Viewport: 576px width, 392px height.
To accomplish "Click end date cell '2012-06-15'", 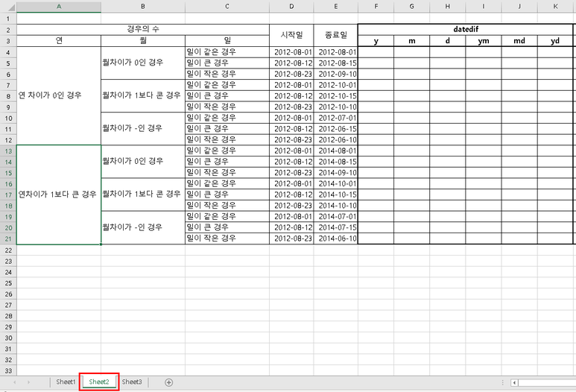I will (x=336, y=129).
